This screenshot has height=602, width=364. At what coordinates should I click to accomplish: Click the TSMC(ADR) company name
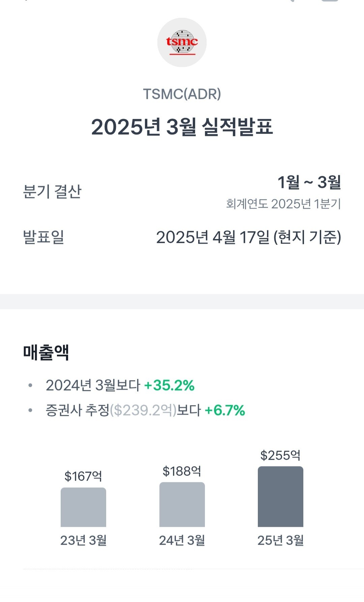pos(182,94)
